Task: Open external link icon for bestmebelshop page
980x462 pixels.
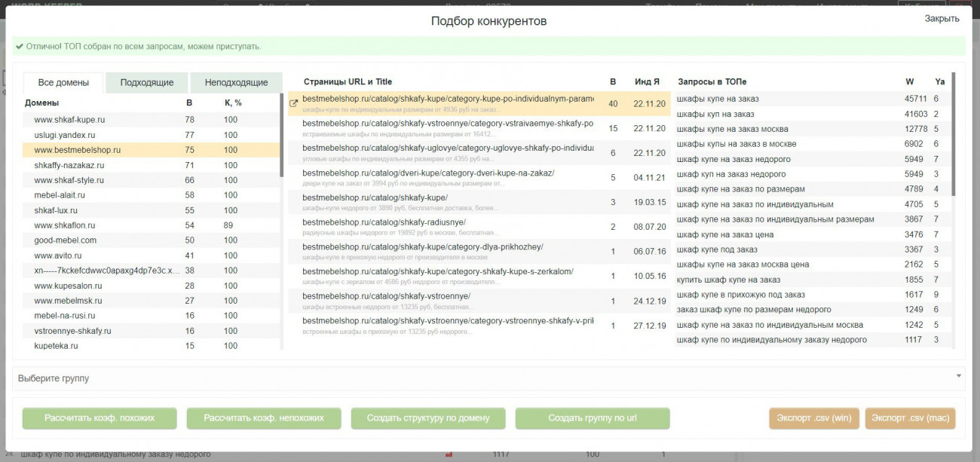Action: (x=294, y=103)
